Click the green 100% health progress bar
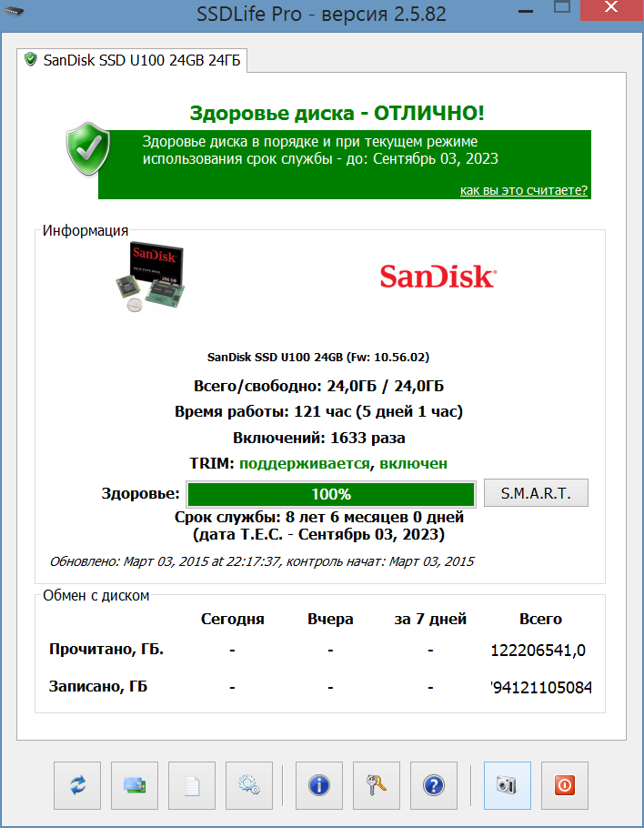This screenshot has height=828, width=644. [x=331, y=494]
